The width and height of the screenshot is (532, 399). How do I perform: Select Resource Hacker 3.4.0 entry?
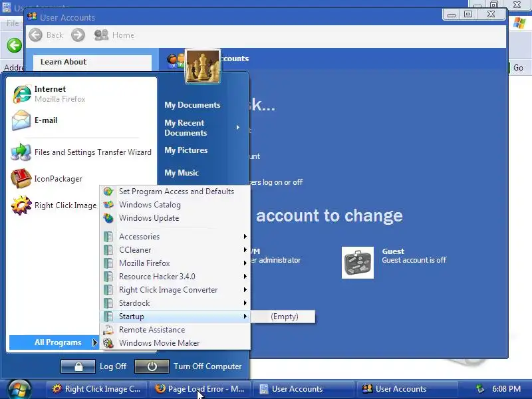176,276
